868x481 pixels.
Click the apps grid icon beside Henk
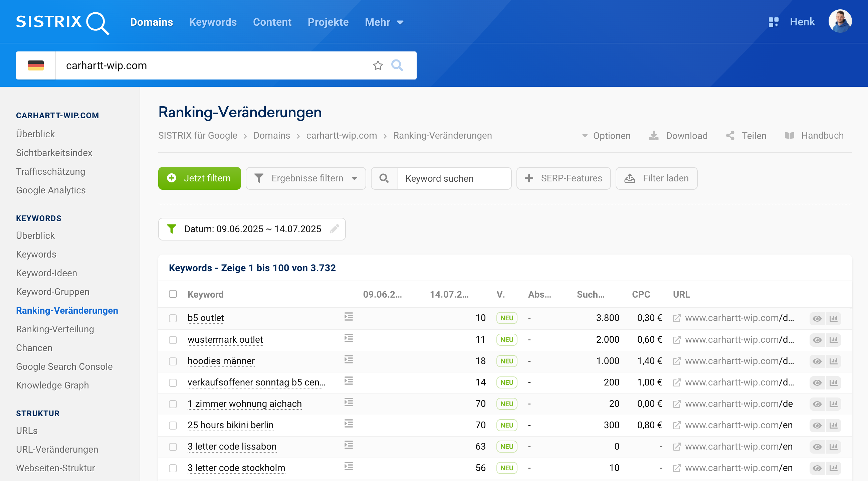[x=774, y=22]
